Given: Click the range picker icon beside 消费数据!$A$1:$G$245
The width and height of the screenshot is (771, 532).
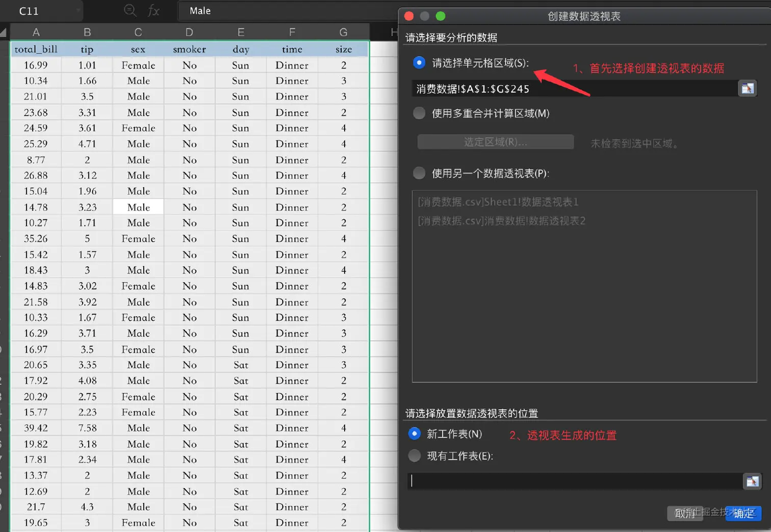Looking at the screenshot, I should click(x=748, y=88).
